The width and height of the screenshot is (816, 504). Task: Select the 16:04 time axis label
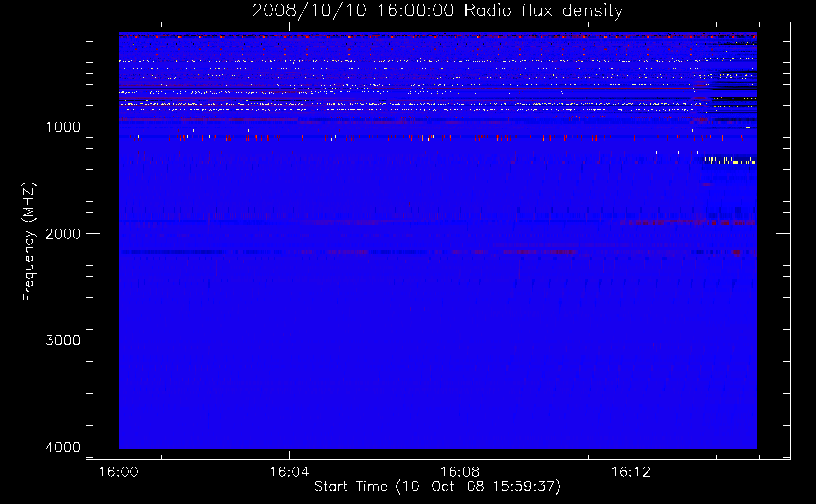point(289,472)
